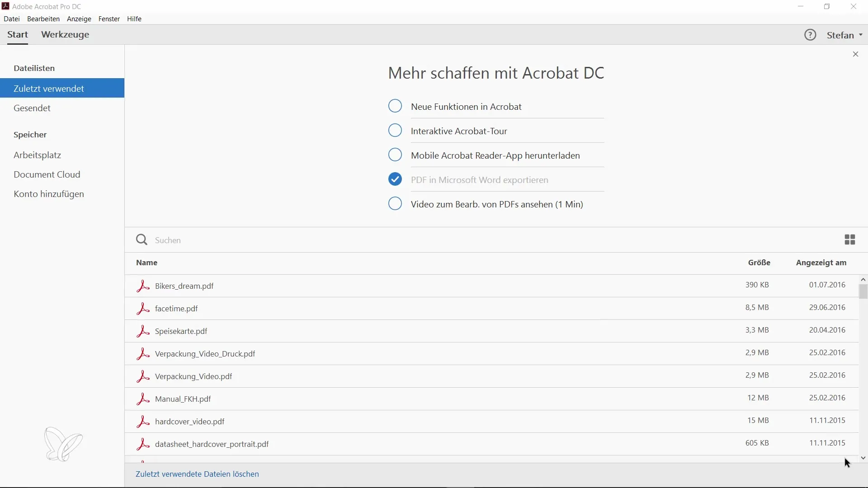Click 8,5 MB size value
Viewport: 868px width, 488px height.
[x=757, y=307]
